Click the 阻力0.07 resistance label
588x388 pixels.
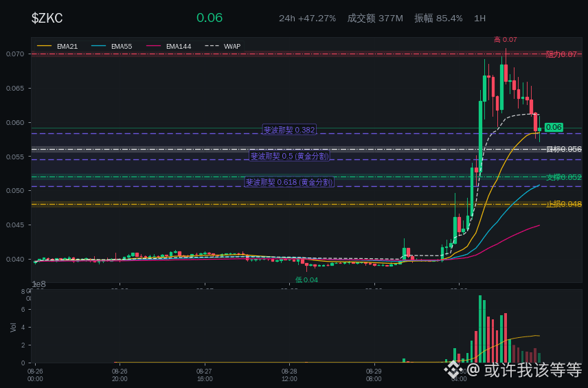pyautogui.click(x=561, y=54)
